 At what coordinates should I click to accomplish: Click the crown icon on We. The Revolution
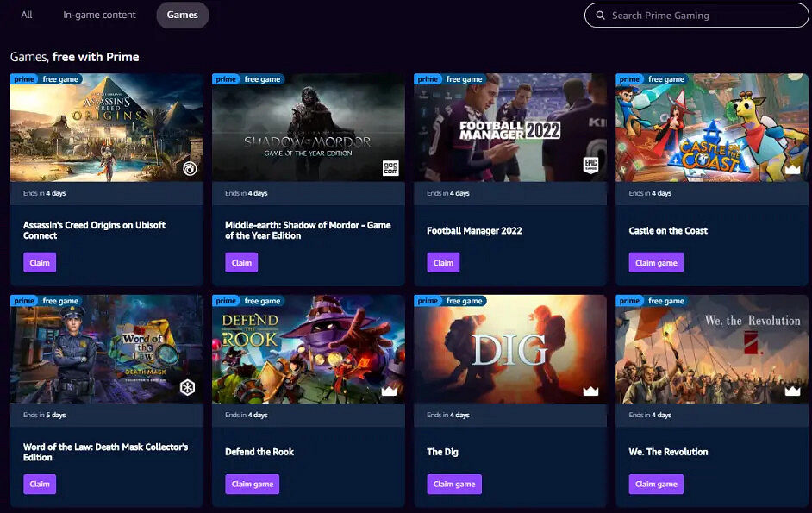pos(792,391)
